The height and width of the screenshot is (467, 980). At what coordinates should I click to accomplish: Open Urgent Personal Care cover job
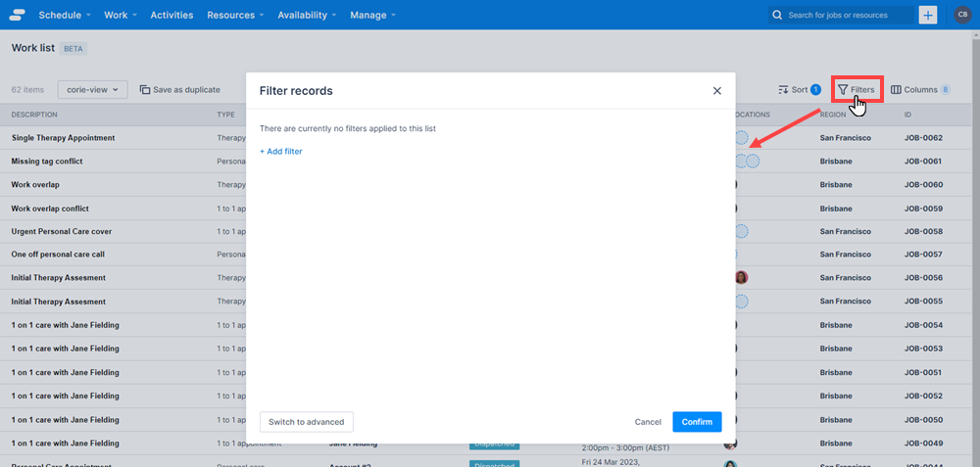coord(61,232)
